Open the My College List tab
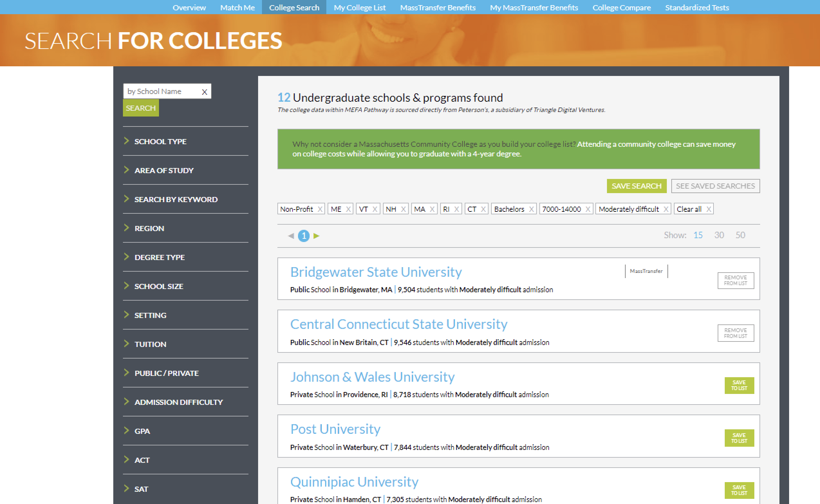The image size is (820, 504). coord(359,7)
